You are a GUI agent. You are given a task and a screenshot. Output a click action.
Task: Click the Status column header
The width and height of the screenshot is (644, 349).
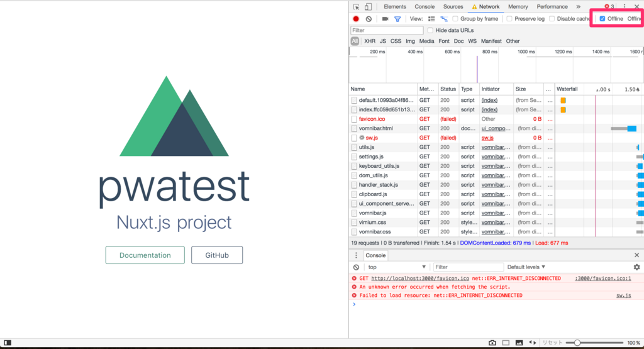pos(448,89)
